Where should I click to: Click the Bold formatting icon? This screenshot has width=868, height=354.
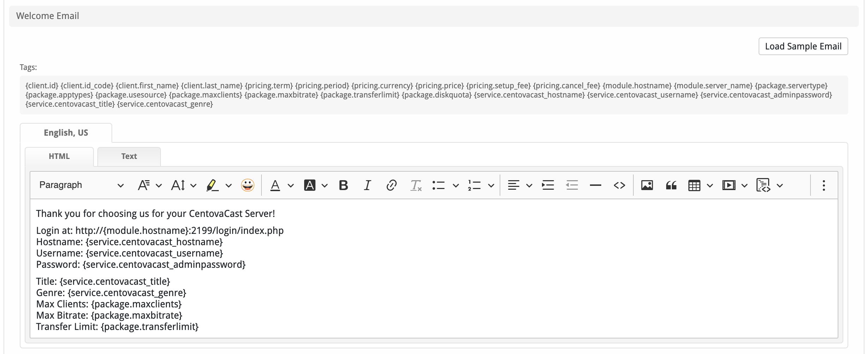click(x=343, y=185)
